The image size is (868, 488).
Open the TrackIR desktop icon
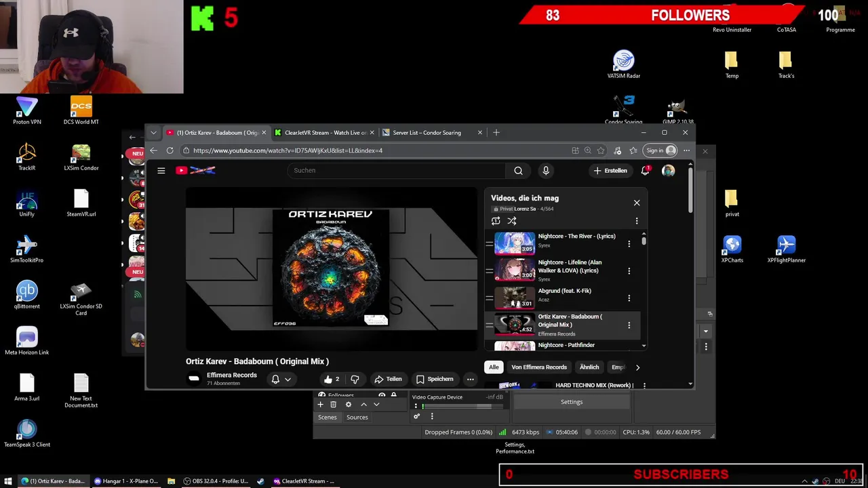[27, 157]
